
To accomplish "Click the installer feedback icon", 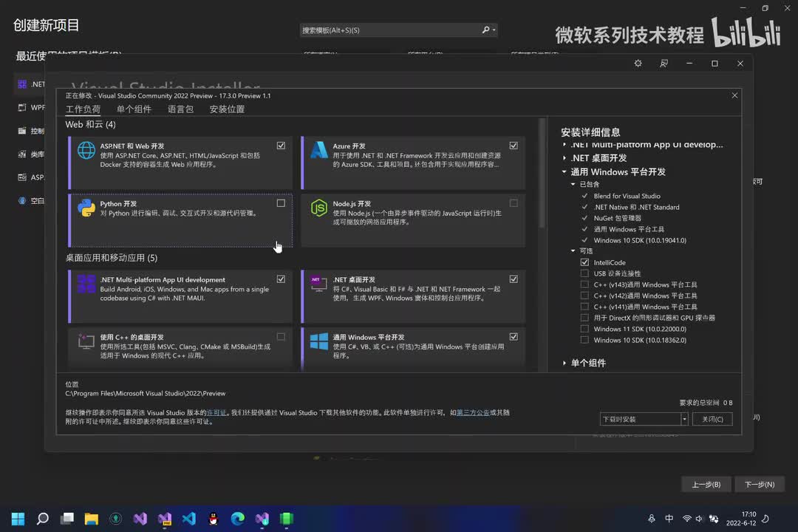I will pos(664,63).
